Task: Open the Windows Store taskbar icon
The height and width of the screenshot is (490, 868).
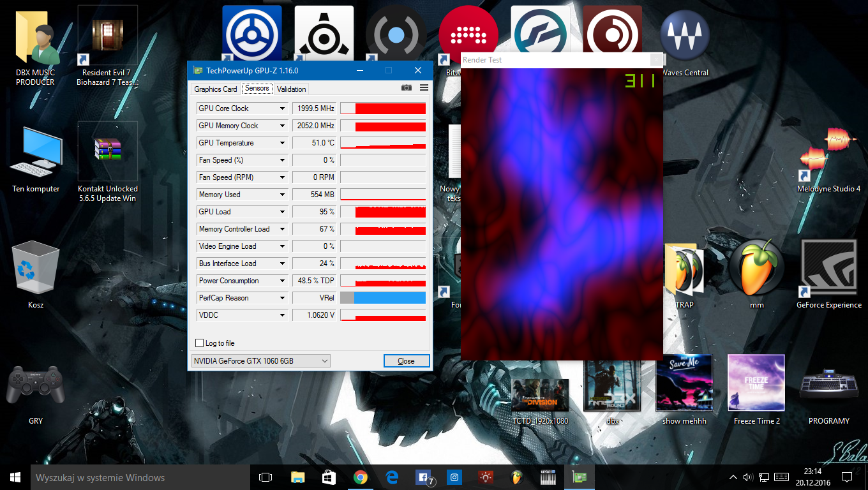Action: click(x=329, y=477)
